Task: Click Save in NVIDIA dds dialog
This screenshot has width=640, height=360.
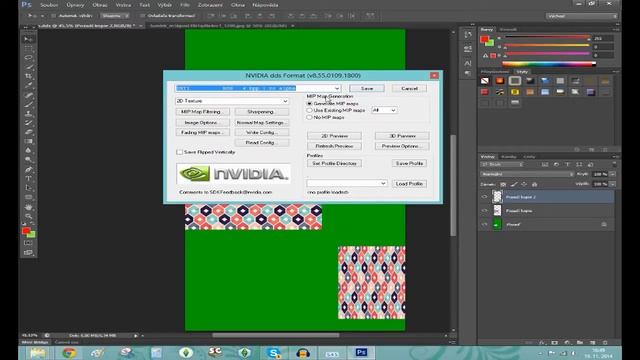Action: pos(367,88)
